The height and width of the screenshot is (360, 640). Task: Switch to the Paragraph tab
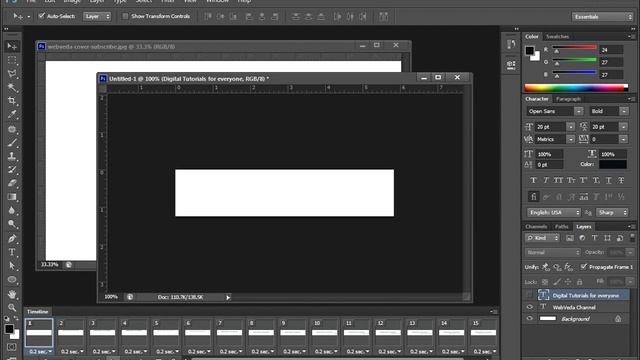(568, 99)
